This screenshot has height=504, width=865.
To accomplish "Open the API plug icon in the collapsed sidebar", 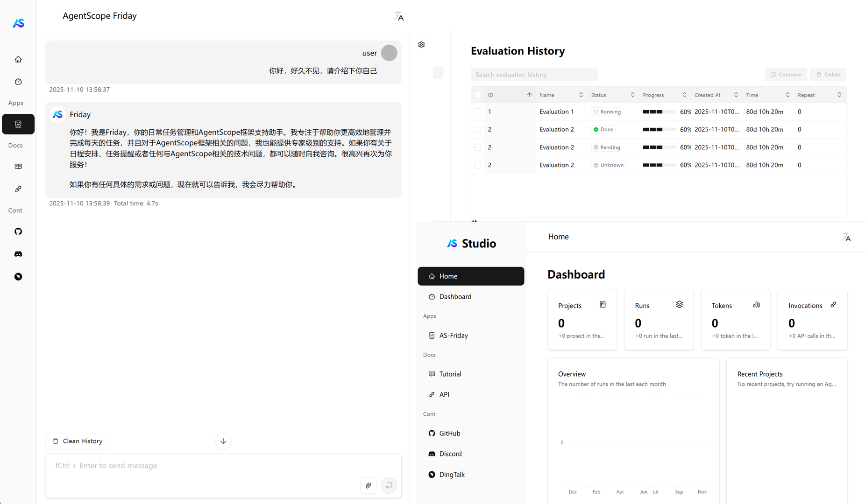I will [x=18, y=189].
